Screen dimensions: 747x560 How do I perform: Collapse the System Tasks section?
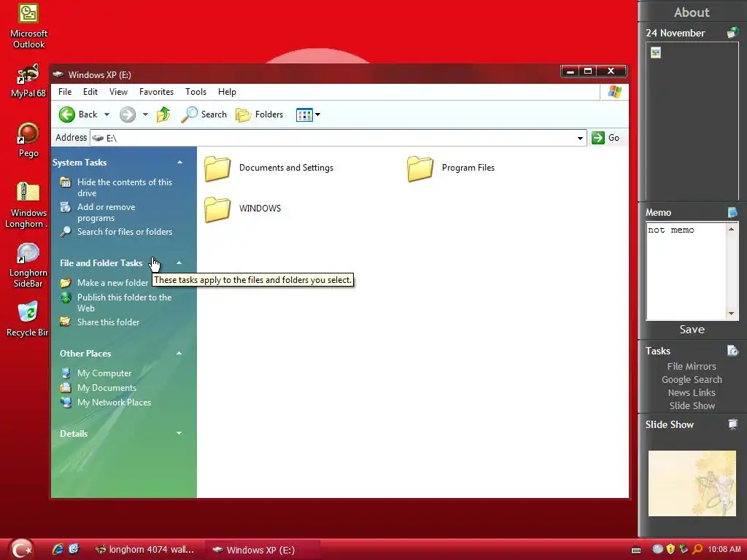tap(179, 163)
